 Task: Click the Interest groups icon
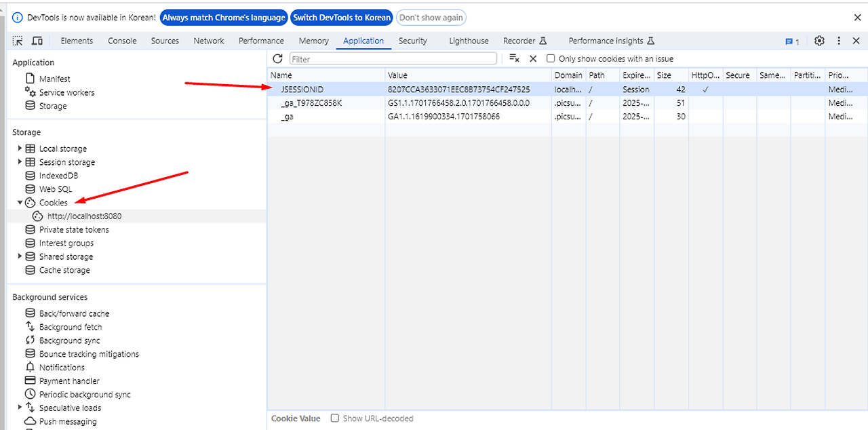point(30,243)
